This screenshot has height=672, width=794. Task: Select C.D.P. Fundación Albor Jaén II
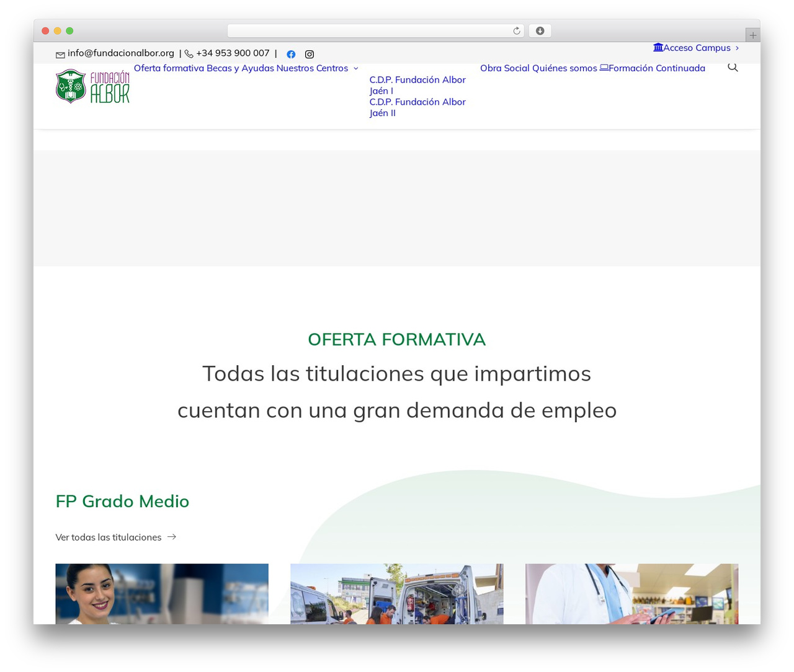click(x=417, y=107)
